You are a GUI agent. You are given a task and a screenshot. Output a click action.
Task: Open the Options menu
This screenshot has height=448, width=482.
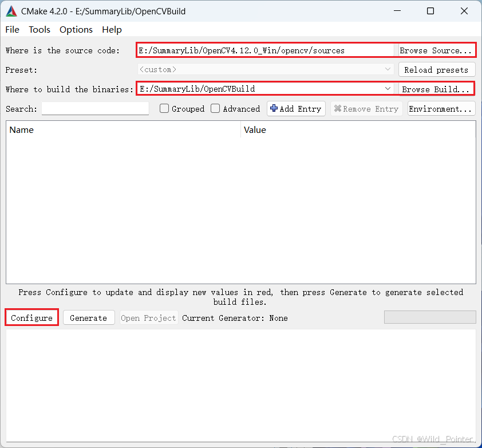click(x=76, y=30)
